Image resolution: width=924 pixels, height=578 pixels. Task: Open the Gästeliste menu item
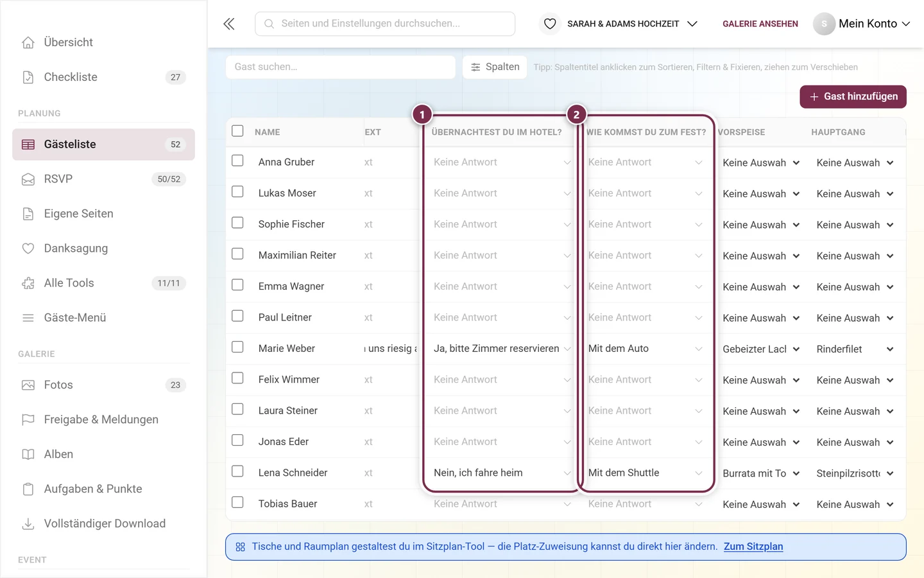tap(103, 144)
